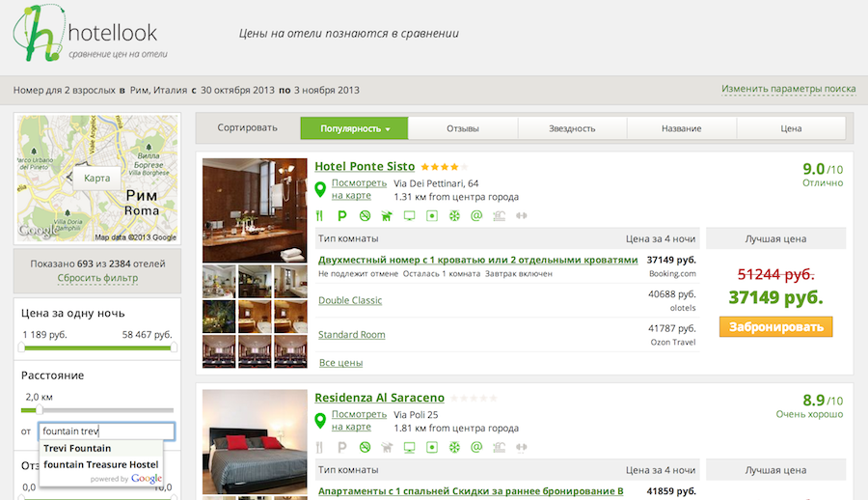Screen dimensions: 868x500
Task: Click the no-smoking icon for Hotel Ponte Sisto
Action: (x=365, y=215)
